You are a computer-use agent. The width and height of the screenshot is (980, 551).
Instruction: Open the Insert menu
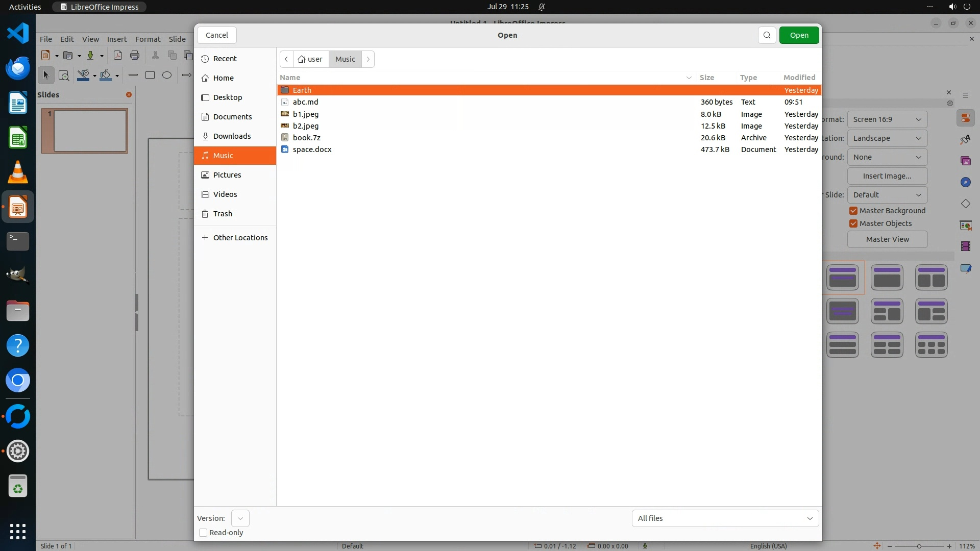117,39
